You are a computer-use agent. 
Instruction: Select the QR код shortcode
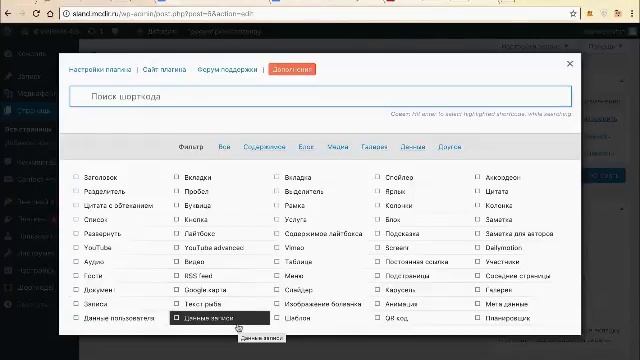point(396,318)
